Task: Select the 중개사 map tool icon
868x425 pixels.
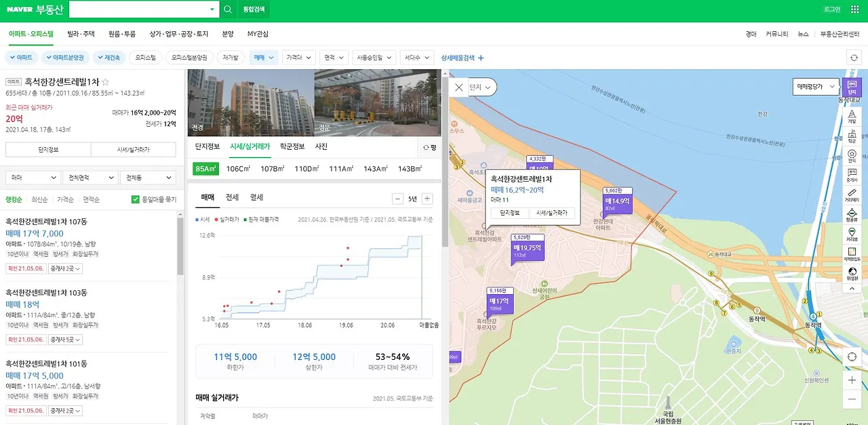Action: coord(852,176)
